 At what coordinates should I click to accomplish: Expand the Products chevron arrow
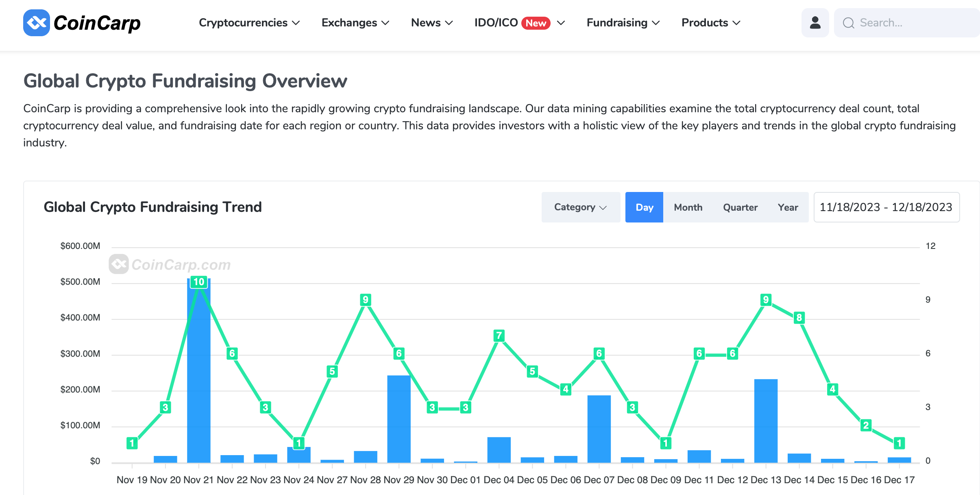click(x=736, y=23)
